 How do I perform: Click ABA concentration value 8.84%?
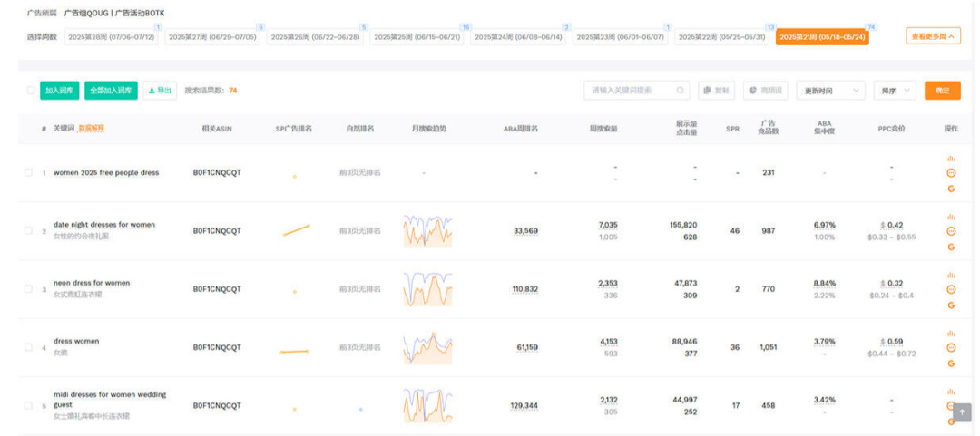(824, 283)
